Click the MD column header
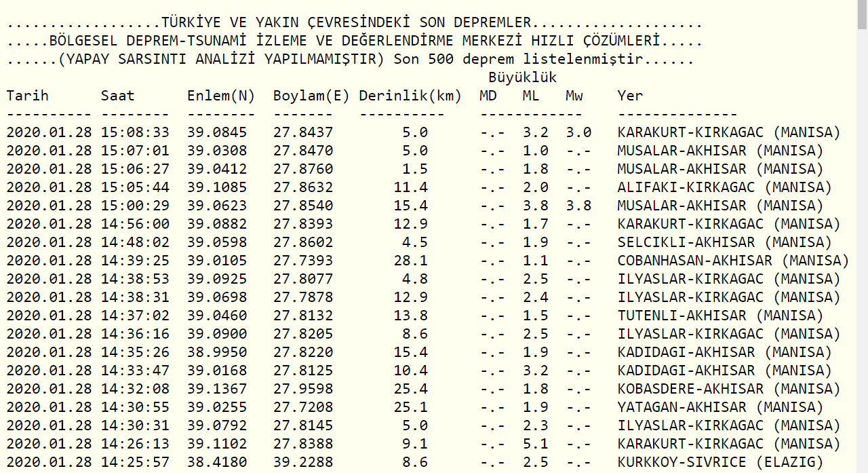The image size is (868, 473). tap(488, 96)
